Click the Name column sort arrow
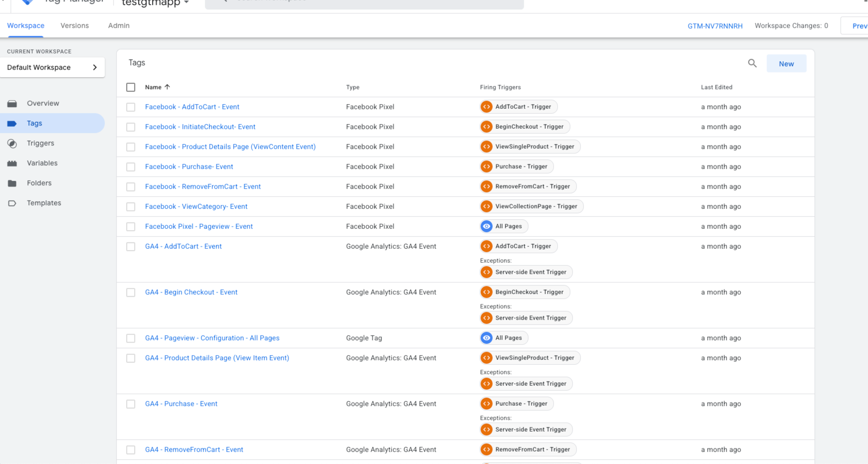This screenshot has width=868, height=464. coord(168,87)
